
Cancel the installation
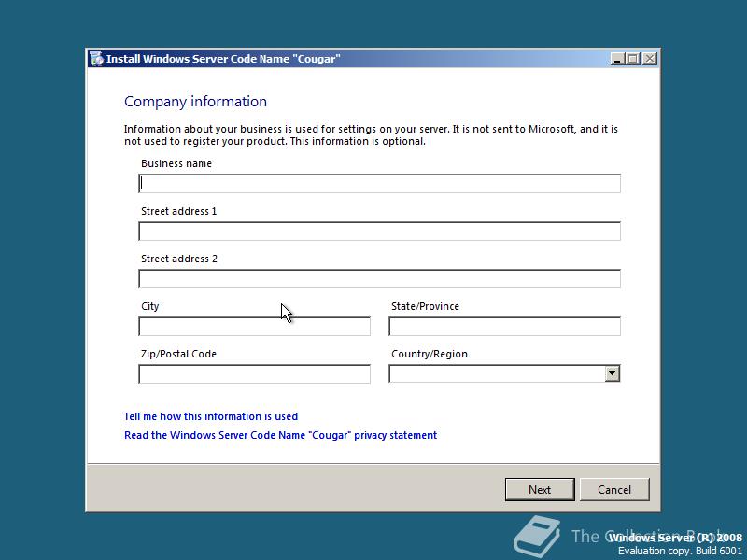(614, 489)
